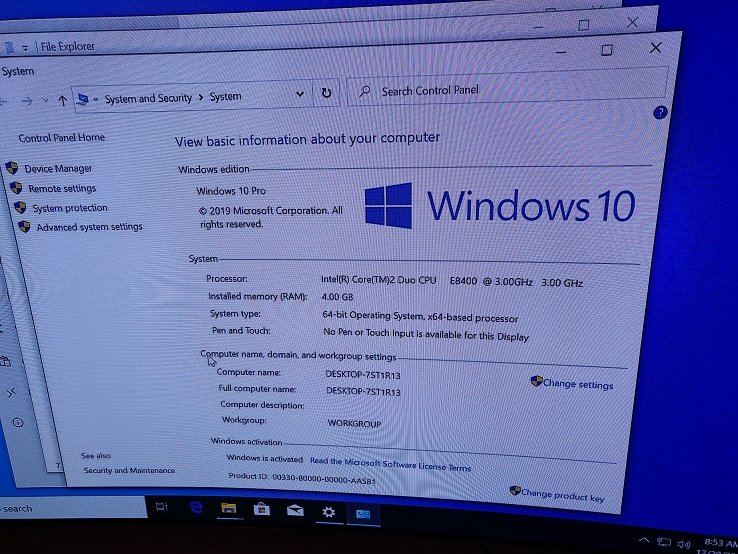Expand the address bar history dropdown
Image resolution: width=738 pixels, height=554 pixels.
click(x=300, y=94)
